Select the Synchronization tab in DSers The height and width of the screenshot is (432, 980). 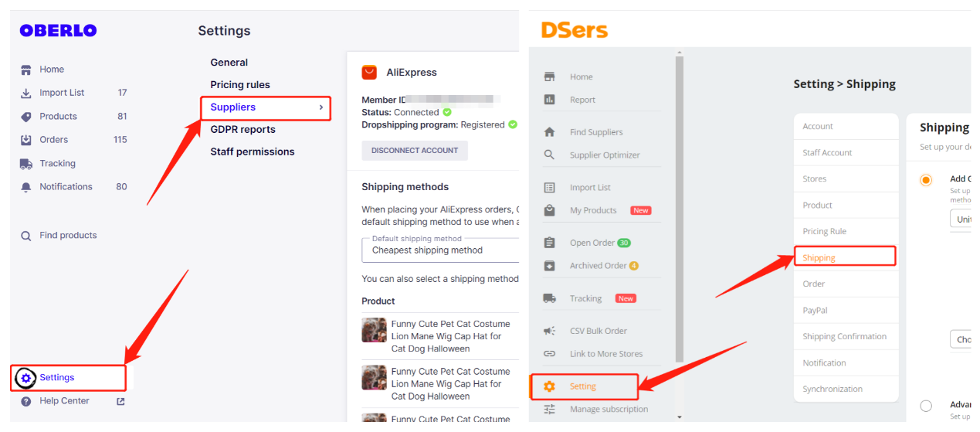[x=846, y=389]
